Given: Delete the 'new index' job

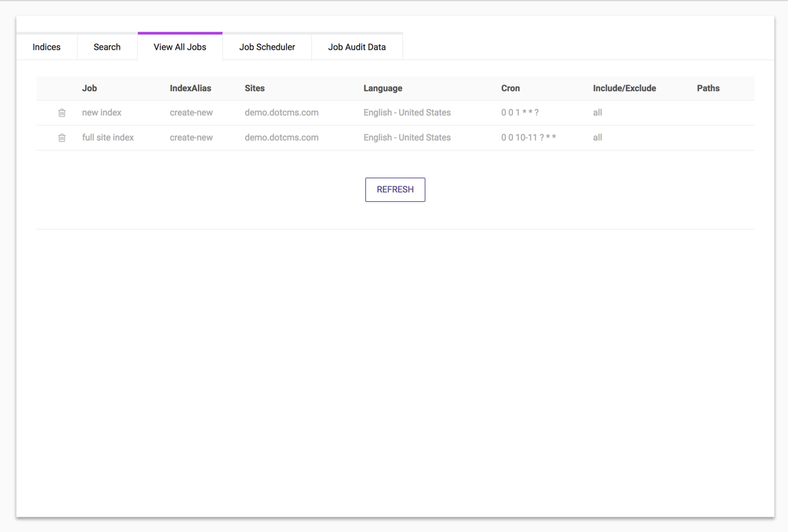Looking at the screenshot, I should pos(61,113).
